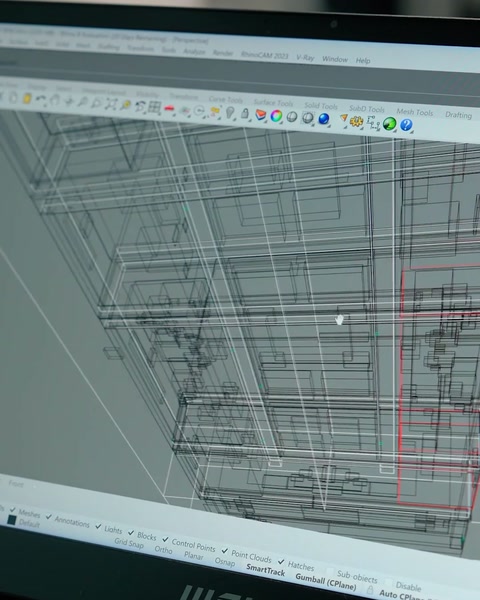
Task: Toggle Ortho in the status bar
Action: coord(163,549)
